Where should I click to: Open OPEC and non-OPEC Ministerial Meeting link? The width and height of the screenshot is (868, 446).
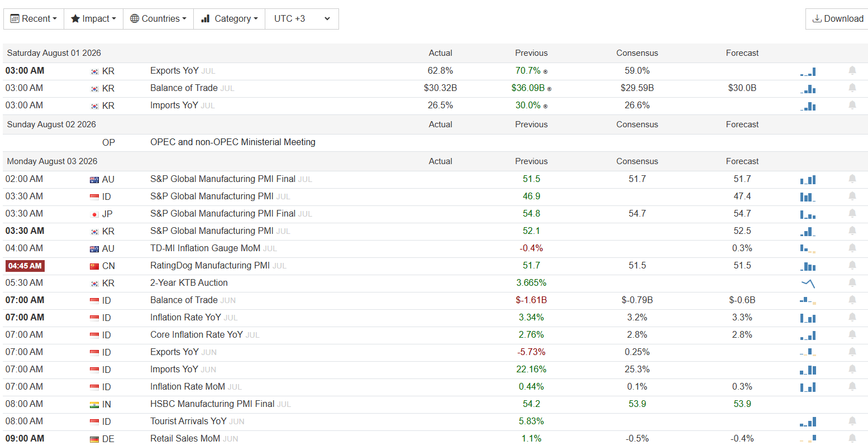233,142
